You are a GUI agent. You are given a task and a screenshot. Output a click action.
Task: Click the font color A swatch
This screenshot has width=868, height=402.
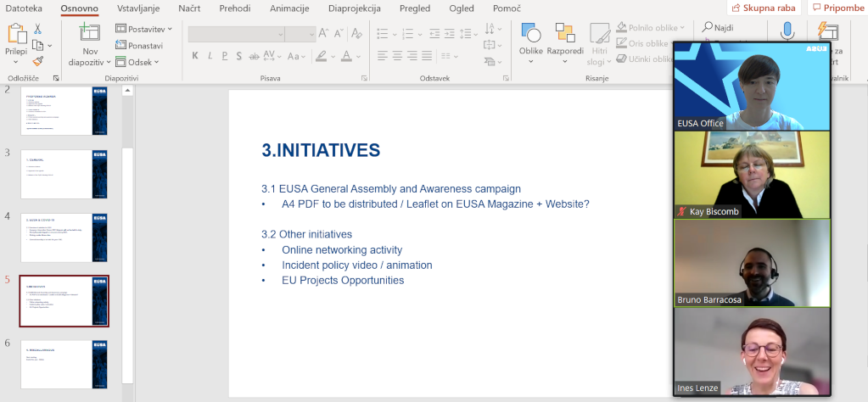coord(345,56)
